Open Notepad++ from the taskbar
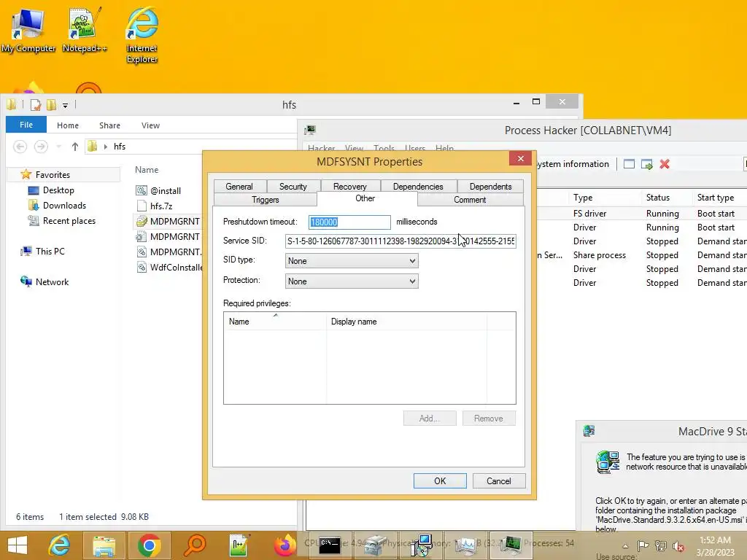The height and width of the screenshot is (560, 747). 239,545
